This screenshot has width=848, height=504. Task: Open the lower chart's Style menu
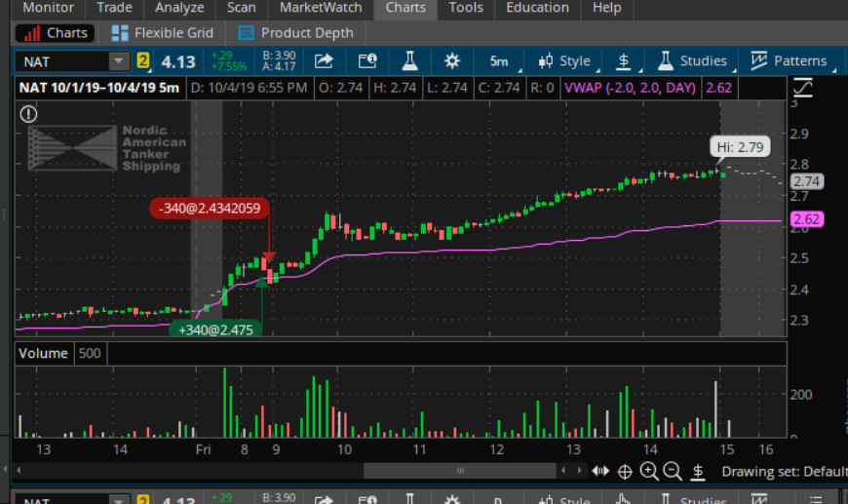coord(566,500)
